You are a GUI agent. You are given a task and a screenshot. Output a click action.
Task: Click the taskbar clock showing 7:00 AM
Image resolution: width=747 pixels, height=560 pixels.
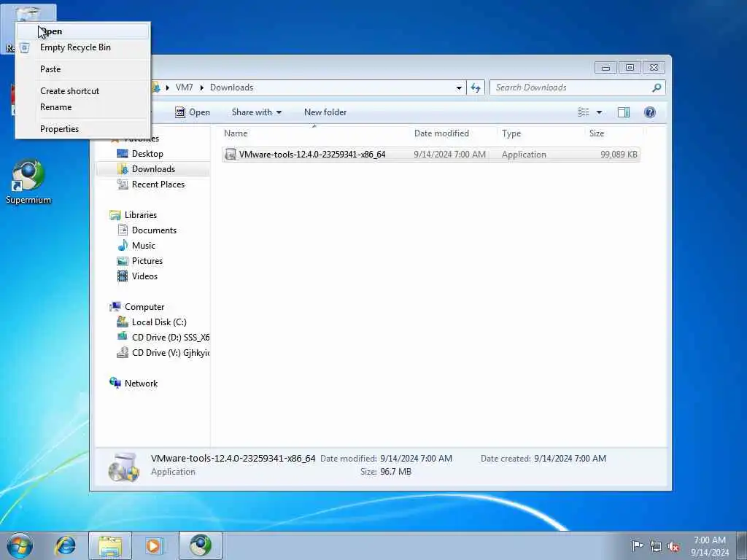coord(709,546)
